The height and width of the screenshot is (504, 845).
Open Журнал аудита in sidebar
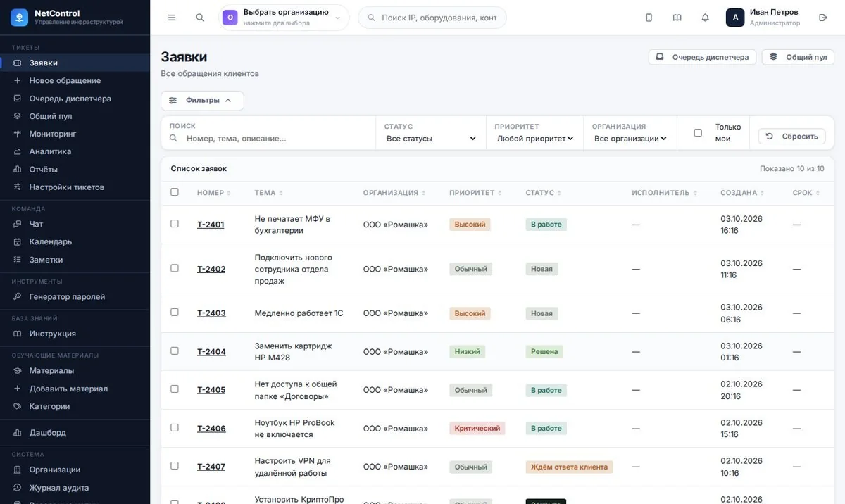click(75, 488)
